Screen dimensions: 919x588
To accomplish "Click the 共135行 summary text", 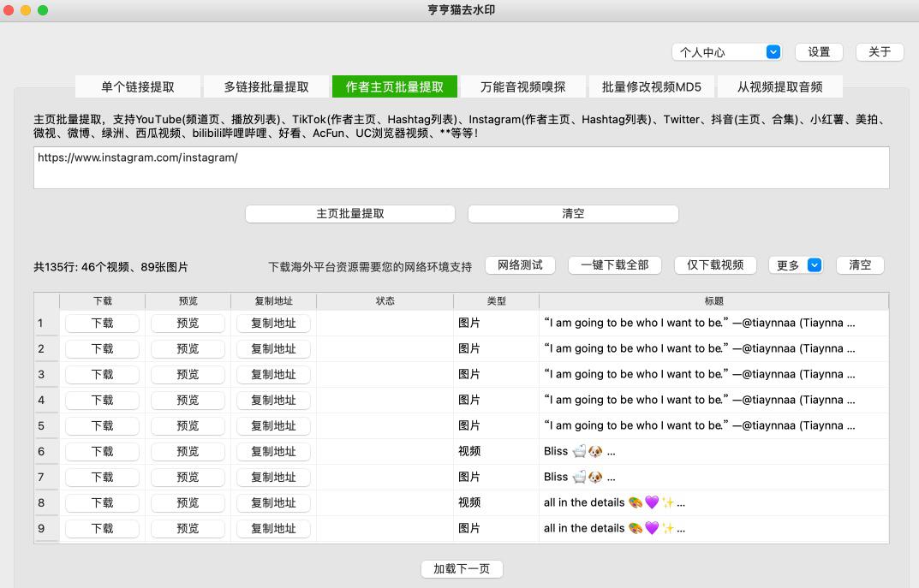I will click(110, 267).
